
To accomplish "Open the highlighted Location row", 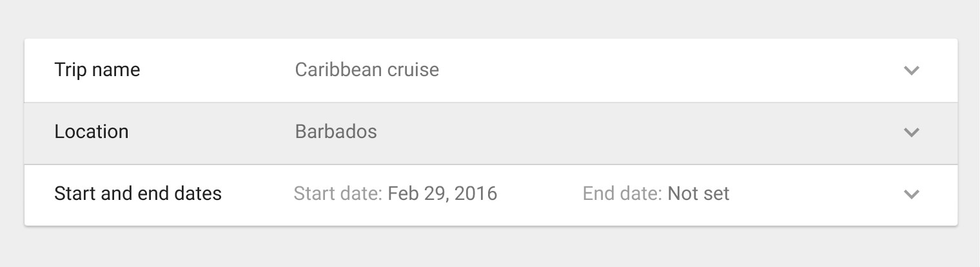I will pos(491,133).
